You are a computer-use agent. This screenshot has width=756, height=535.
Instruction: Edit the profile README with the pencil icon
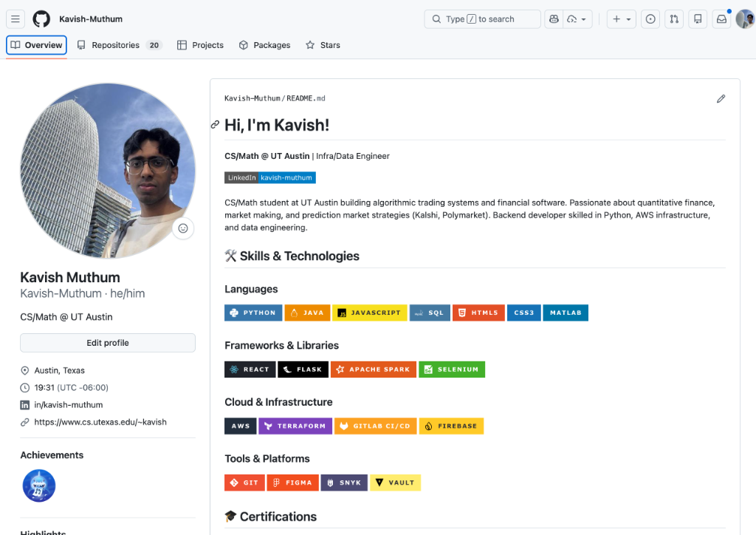721,98
